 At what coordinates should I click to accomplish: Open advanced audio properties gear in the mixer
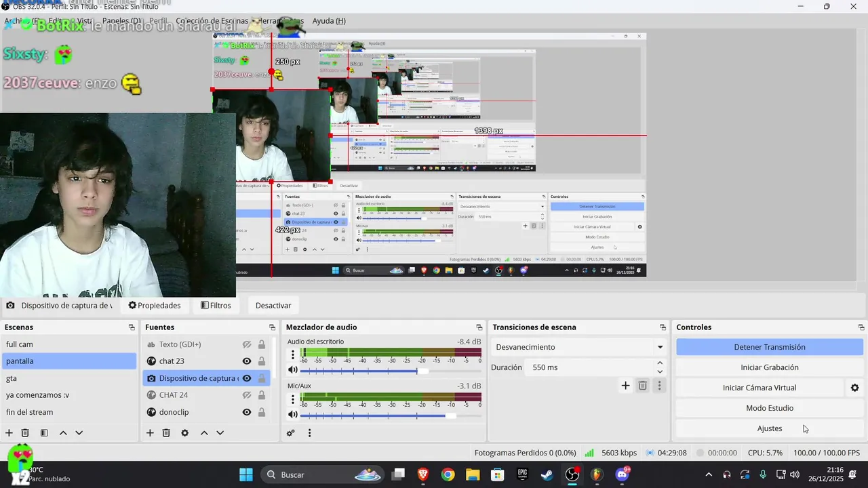click(291, 433)
